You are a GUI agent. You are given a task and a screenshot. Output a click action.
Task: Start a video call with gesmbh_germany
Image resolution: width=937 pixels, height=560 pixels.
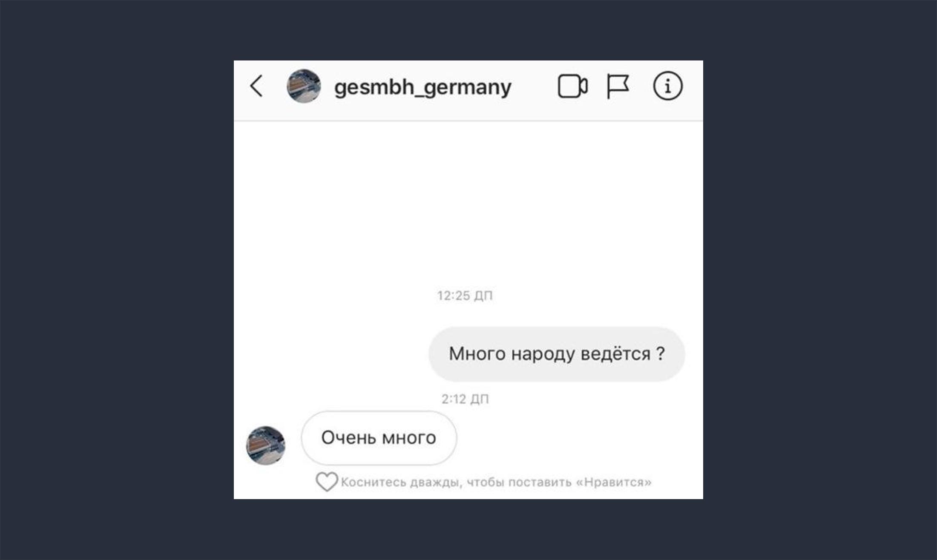click(573, 86)
